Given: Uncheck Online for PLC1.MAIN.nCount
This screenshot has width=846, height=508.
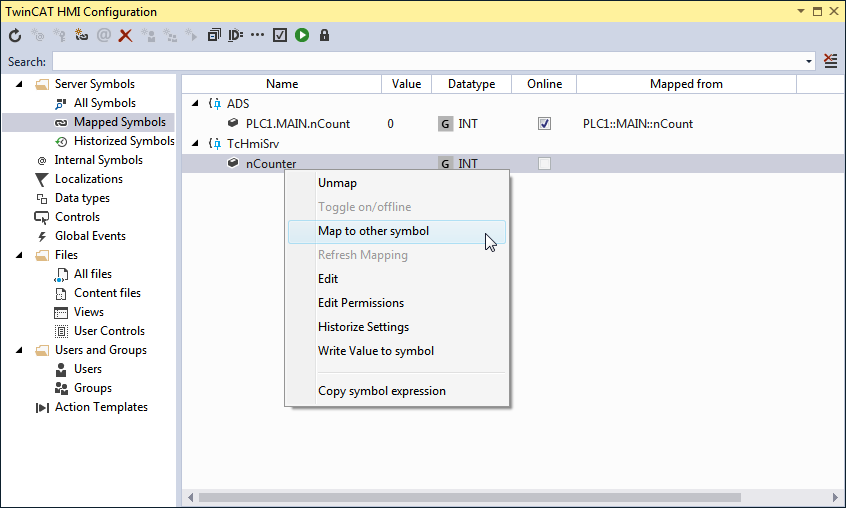Looking at the screenshot, I should tap(544, 124).
